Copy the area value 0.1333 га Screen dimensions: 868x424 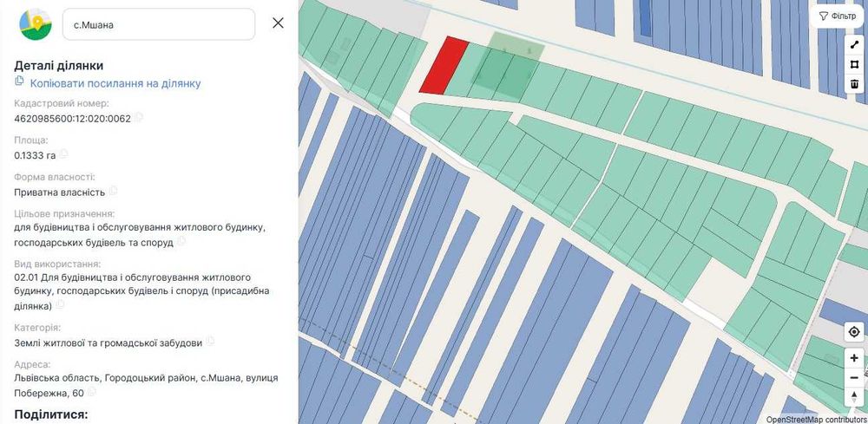[63, 155]
